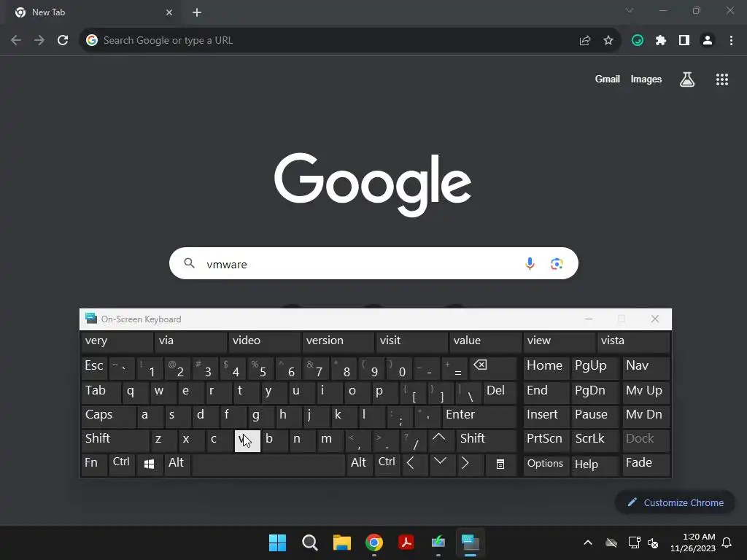Click the context menu key on On-Screen Keyboard
Screen dimensions: 747x560
[500, 464]
